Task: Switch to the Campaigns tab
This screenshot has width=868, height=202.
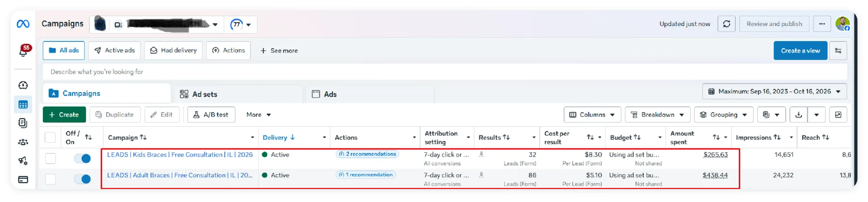Action: click(107, 94)
